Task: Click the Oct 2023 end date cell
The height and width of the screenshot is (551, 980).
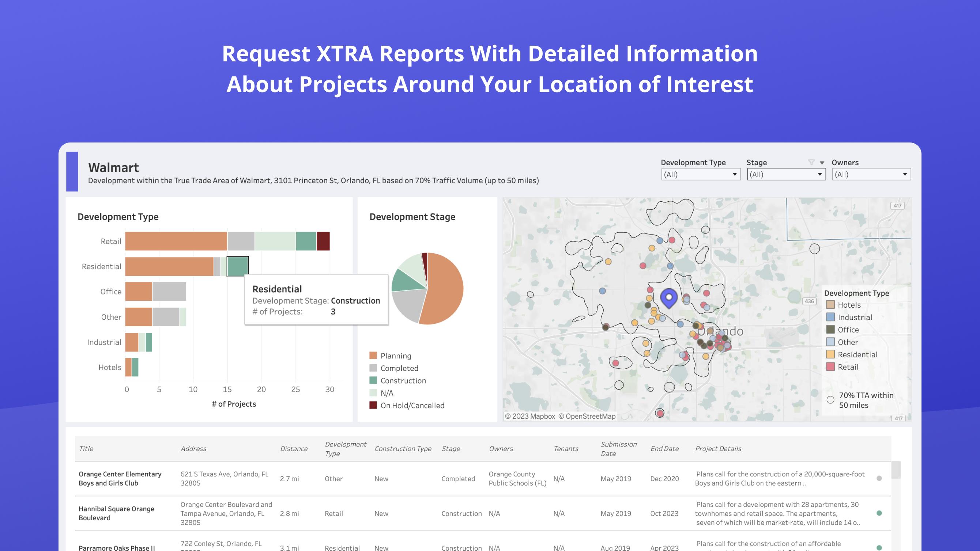Action: [664, 513]
